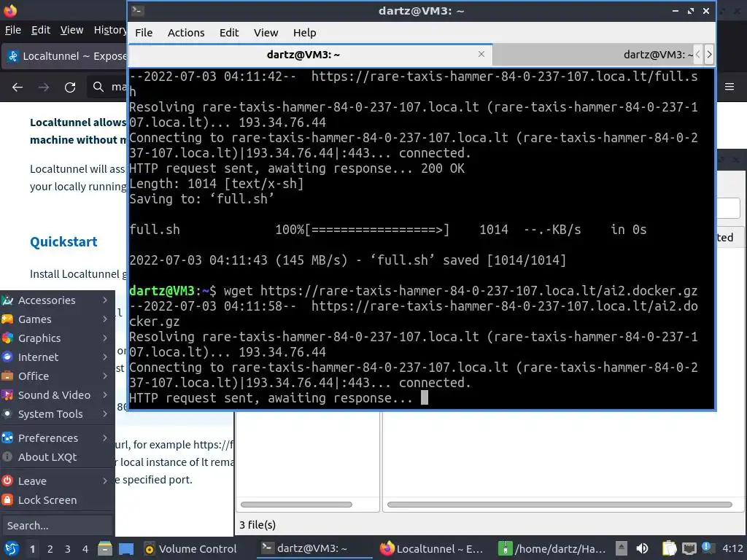Activate the dartz@VM3 terminal taskbar entry

click(314, 548)
